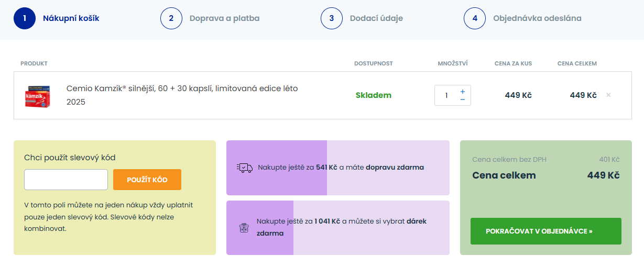Image resolution: width=644 pixels, height=266 pixels.
Task: Click step 4 circle for Objednávka odeslána
Action: [x=475, y=18]
